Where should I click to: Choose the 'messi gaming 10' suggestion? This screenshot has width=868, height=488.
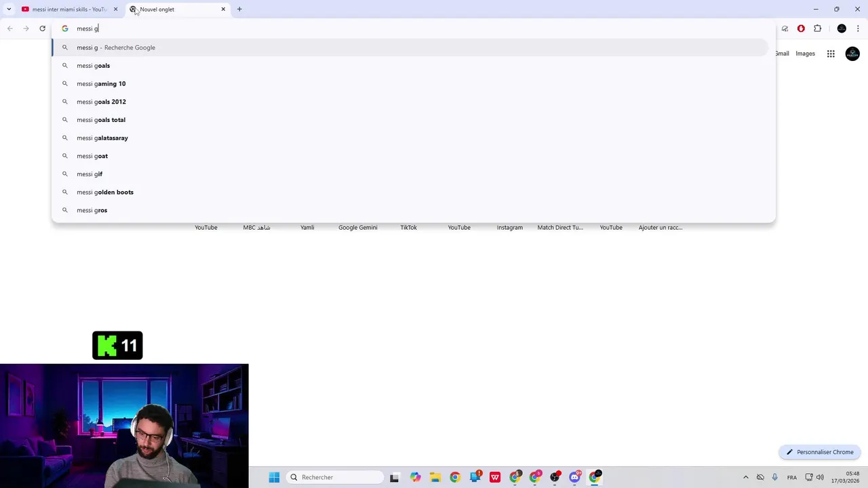coord(410,83)
